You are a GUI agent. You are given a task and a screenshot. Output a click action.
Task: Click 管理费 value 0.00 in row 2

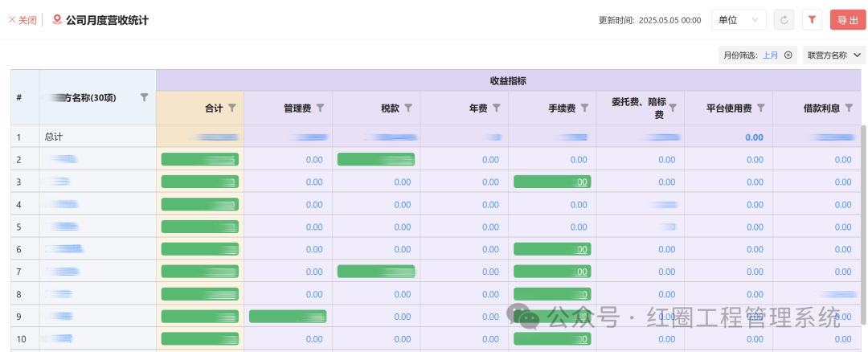[x=314, y=159]
